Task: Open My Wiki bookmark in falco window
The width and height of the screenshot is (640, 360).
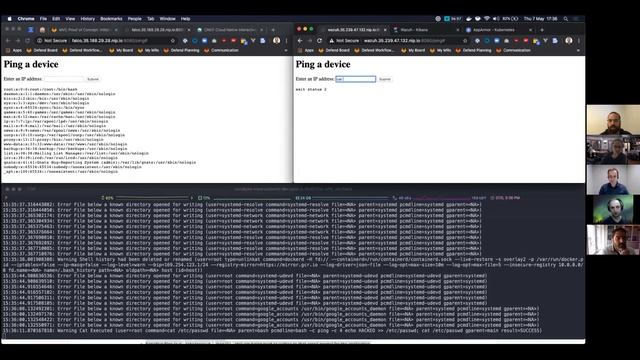Action: pos(149,50)
